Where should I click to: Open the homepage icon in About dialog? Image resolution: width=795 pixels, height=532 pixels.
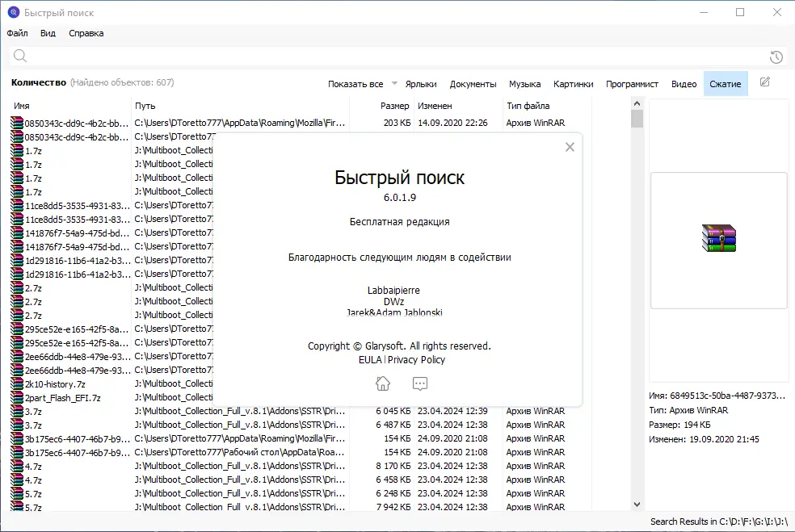tap(383, 383)
